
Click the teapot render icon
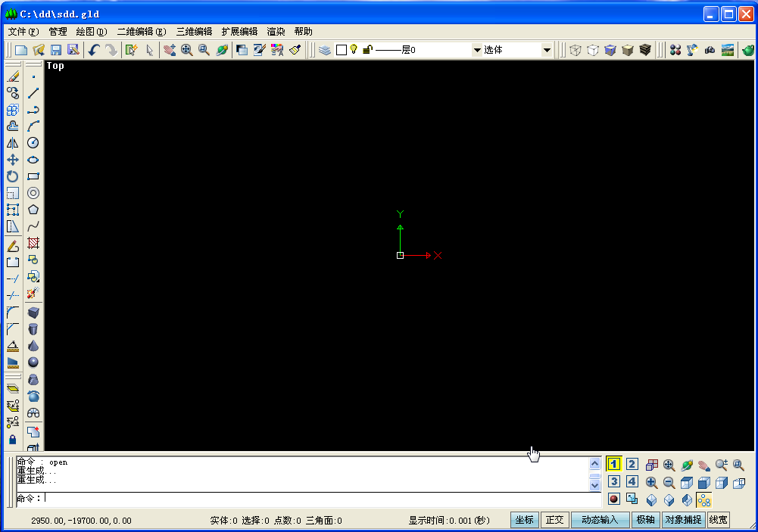point(748,50)
